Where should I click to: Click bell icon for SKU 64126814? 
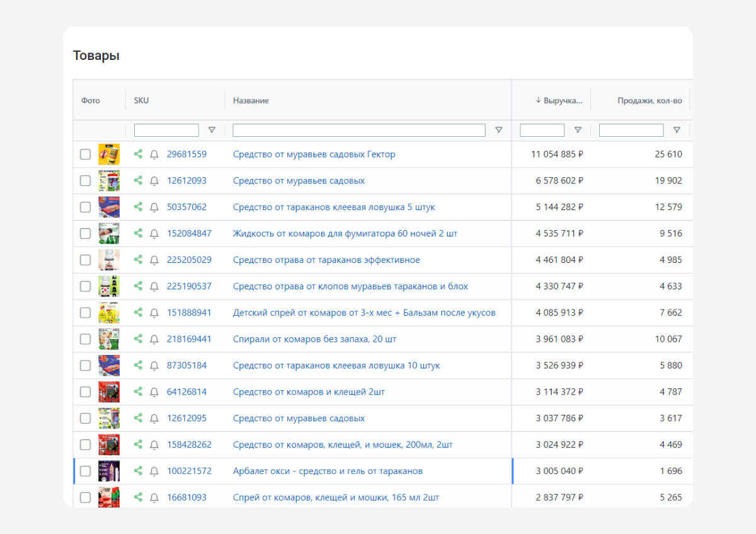(154, 392)
